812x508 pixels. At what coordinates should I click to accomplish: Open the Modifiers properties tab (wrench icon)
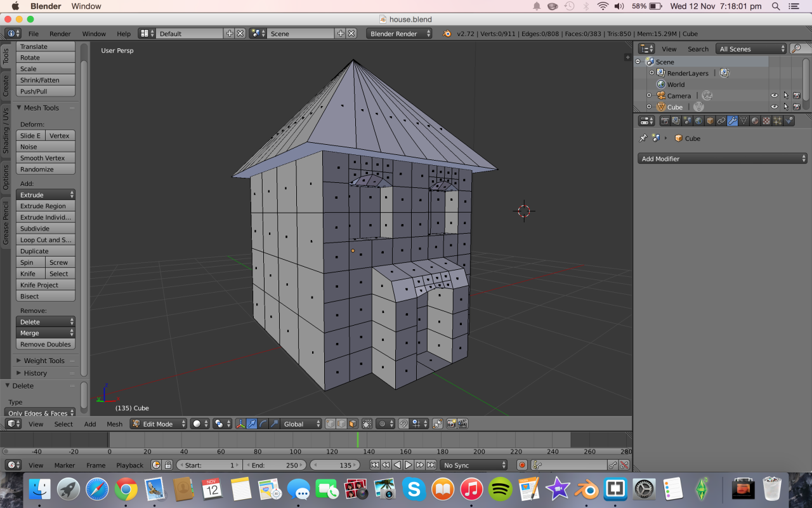pos(733,120)
